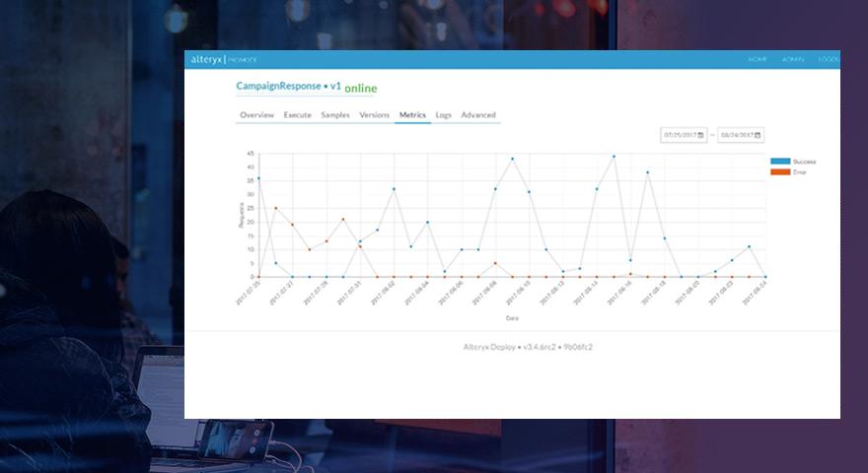Click HOME in the top navigation
Image resolution: width=868 pixels, height=473 pixels.
(x=758, y=60)
